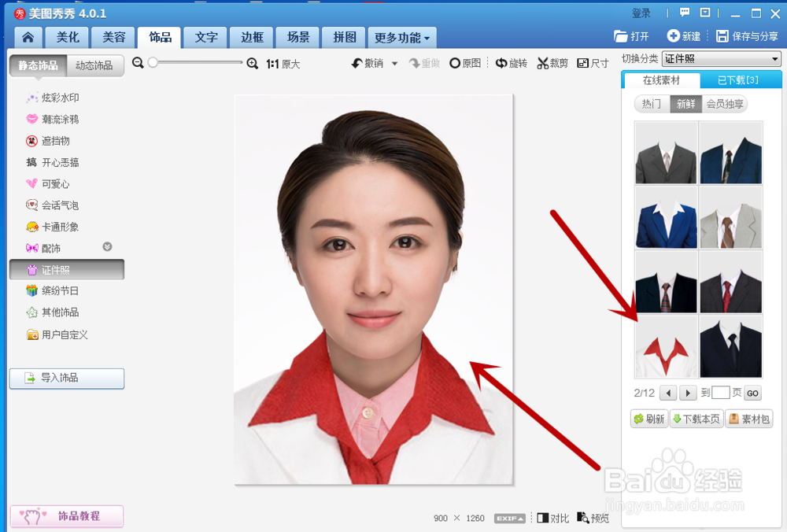Click the 旋转 rotate tool
The height and width of the screenshot is (532, 787).
point(512,63)
